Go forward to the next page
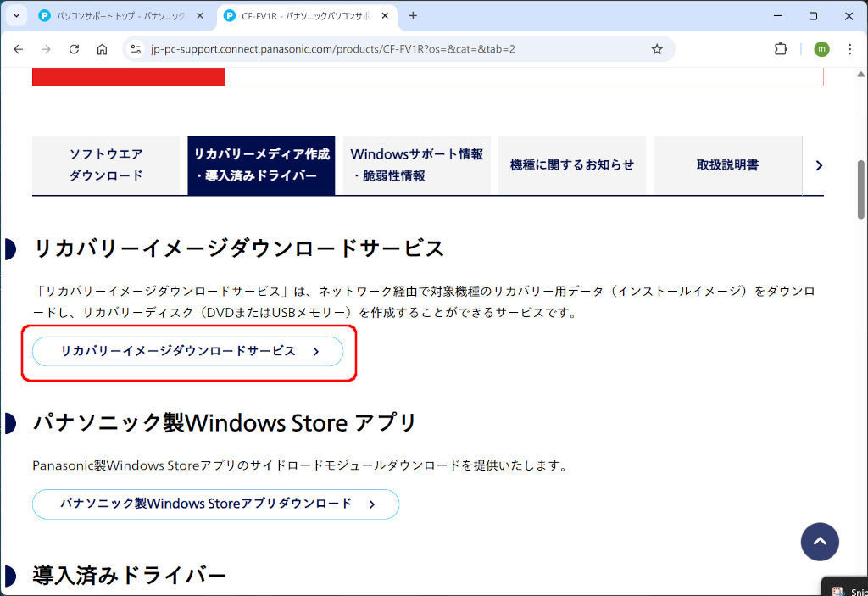This screenshot has width=868, height=596. (x=46, y=49)
